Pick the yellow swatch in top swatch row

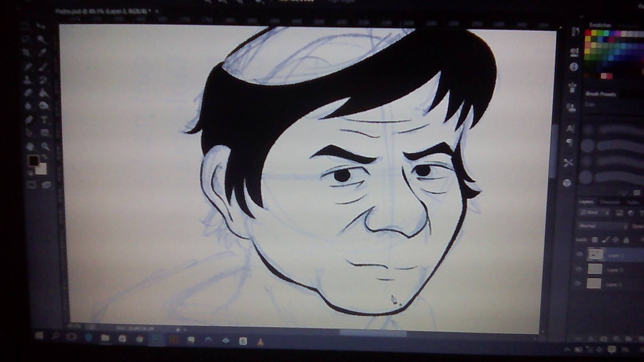coord(594,33)
